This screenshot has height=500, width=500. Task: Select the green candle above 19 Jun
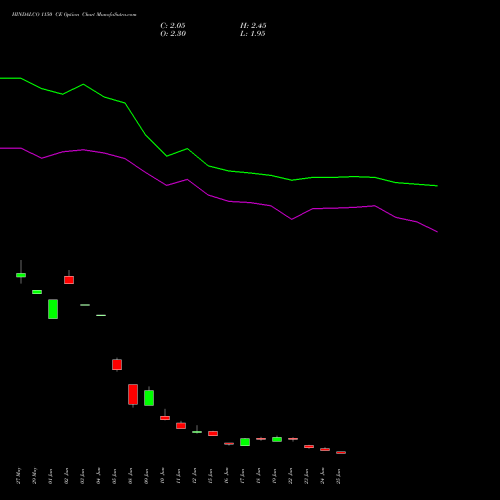tap(277, 439)
